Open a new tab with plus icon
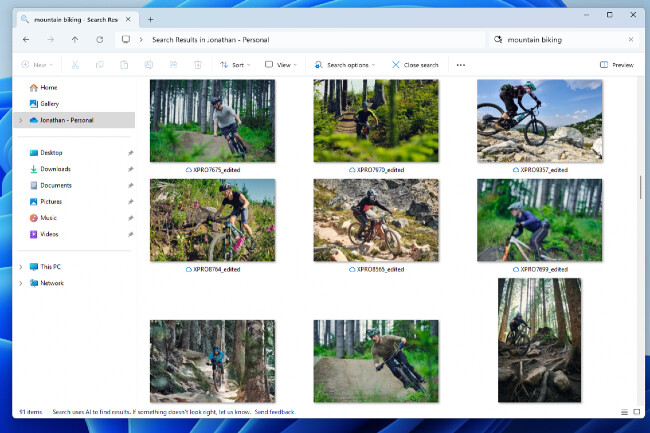Screen dimensions: 650x433 click(150, 18)
